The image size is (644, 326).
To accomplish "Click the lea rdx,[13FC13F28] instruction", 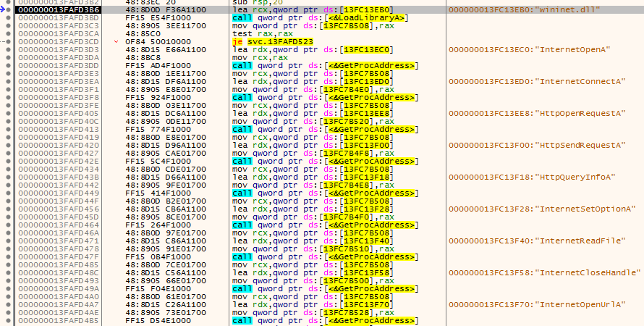I will [x=313, y=209].
